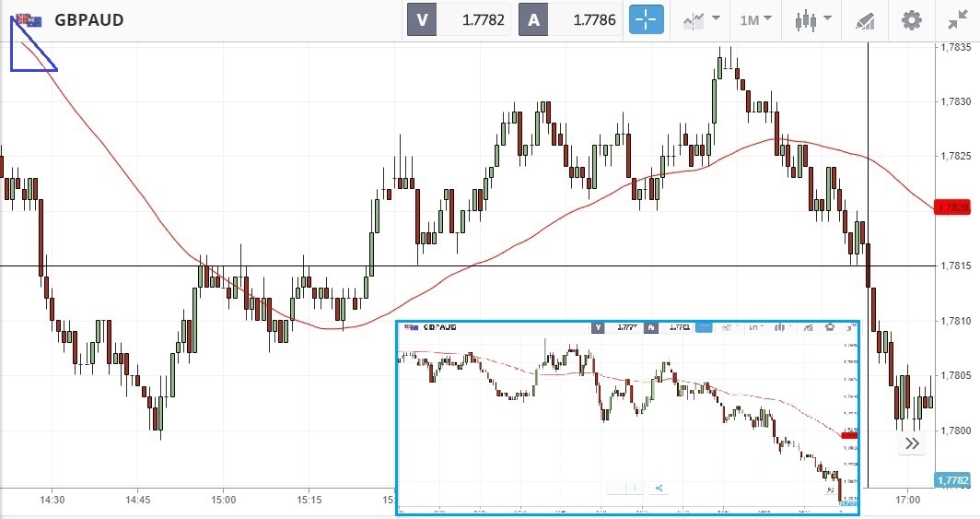This screenshot has width=980, height=519.
Task: Select the drawing tools pencil icon
Action: pyautogui.click(x=865, y=19)
